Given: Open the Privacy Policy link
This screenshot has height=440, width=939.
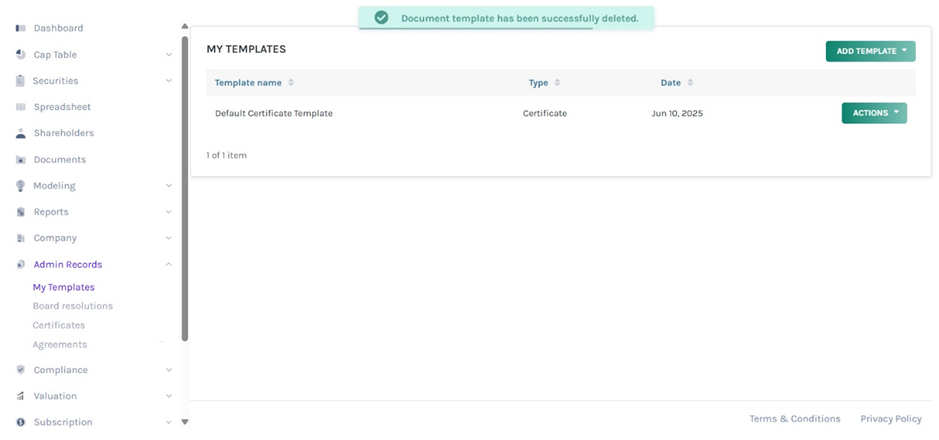Looking at the screenshot, I should point(890,419).
